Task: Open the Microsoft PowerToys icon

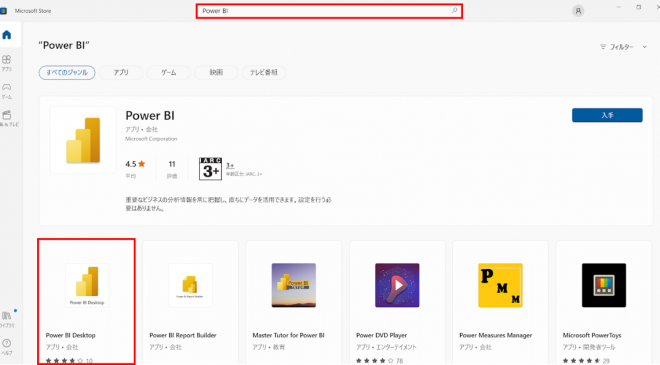Action: pos(604,285)
